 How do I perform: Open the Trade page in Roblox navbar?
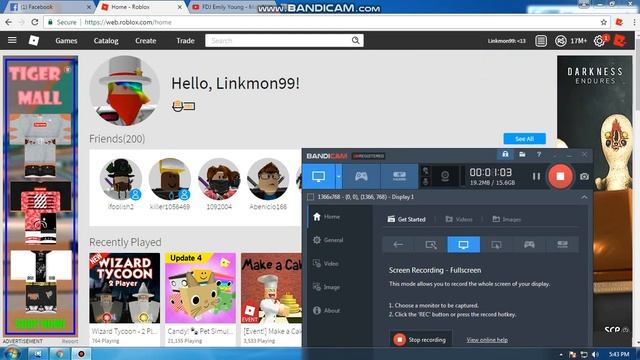tap(185, 41)
